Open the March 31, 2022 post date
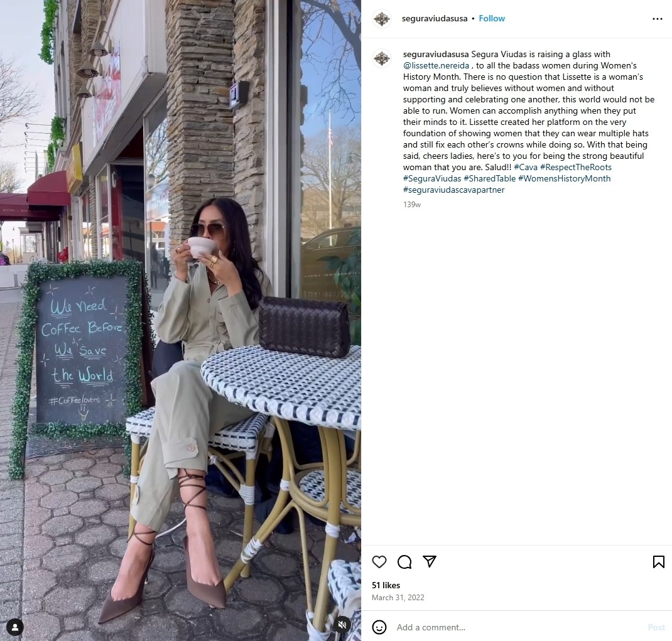Image resolution: width=672 pixels, height=641 pixels. click(x=398, y=597)
